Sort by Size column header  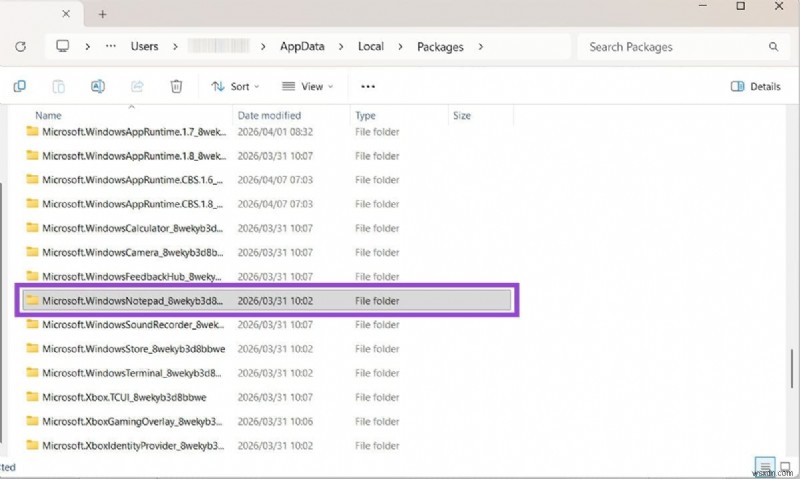462,116
